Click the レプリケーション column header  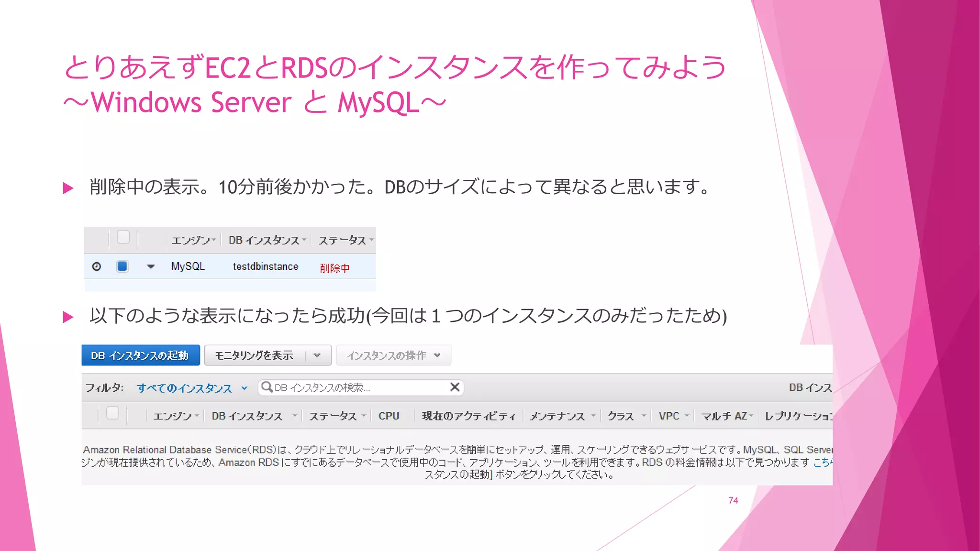(799, 416)
